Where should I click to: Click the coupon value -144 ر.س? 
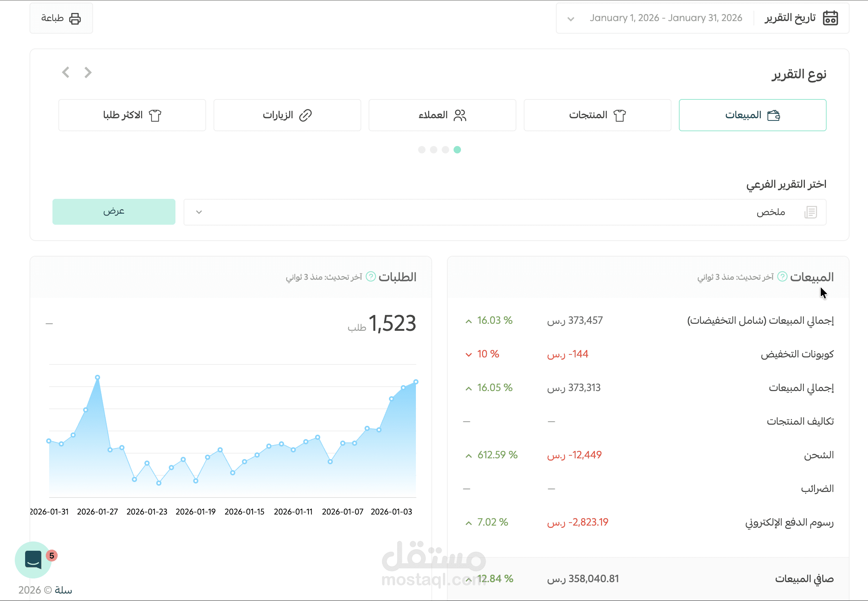(x=568, y=354)
